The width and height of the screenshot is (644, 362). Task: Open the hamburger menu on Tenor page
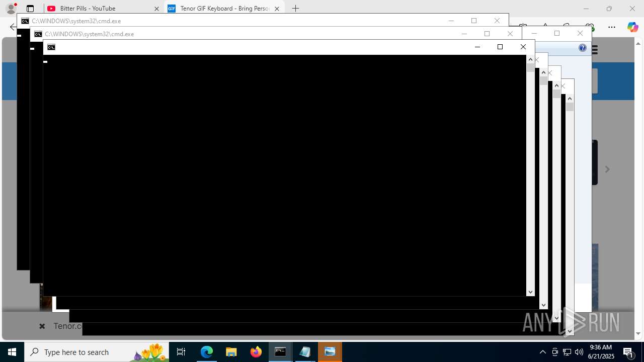(x=595, y=50)
